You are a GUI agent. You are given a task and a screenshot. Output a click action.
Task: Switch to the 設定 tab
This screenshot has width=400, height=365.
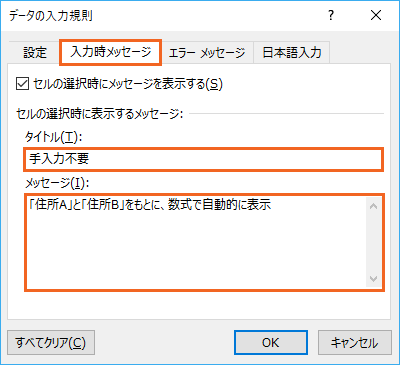(x=35, y=52)
